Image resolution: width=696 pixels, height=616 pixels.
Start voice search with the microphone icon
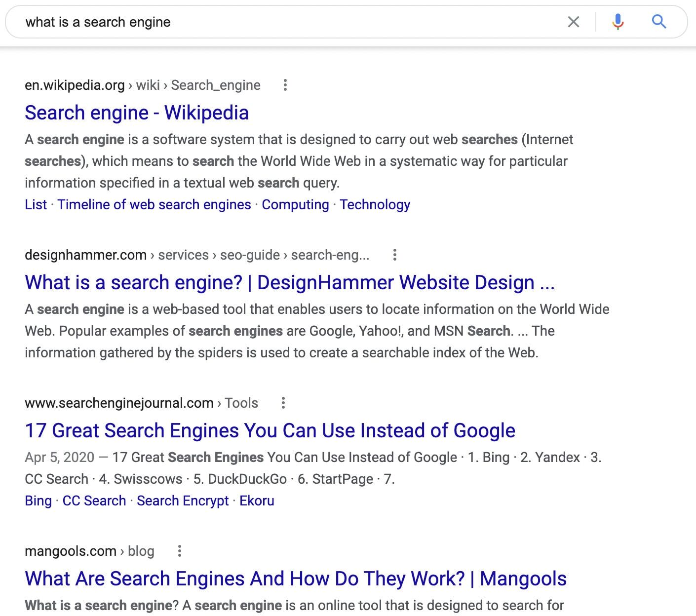[x=618, y=22]
